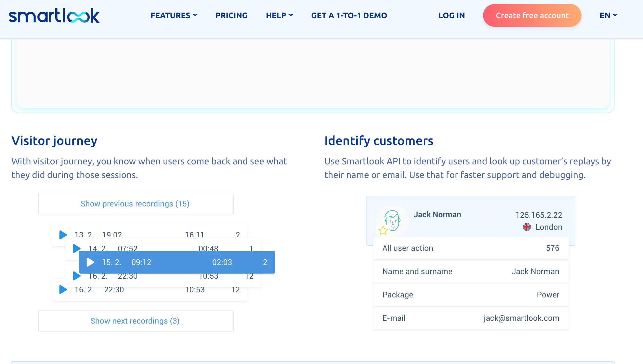Show previous recordings (15)

pos(136,204)
